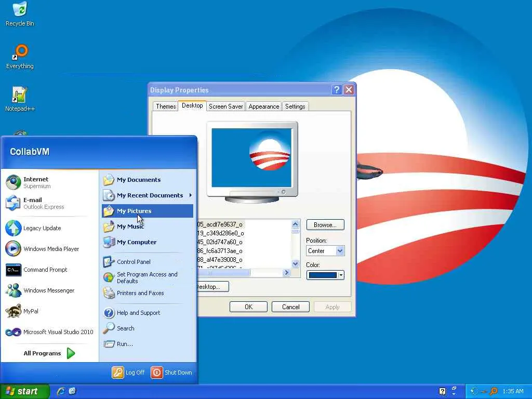
Task: Click the dark blue Color swatch
Action: click(322, 275)
